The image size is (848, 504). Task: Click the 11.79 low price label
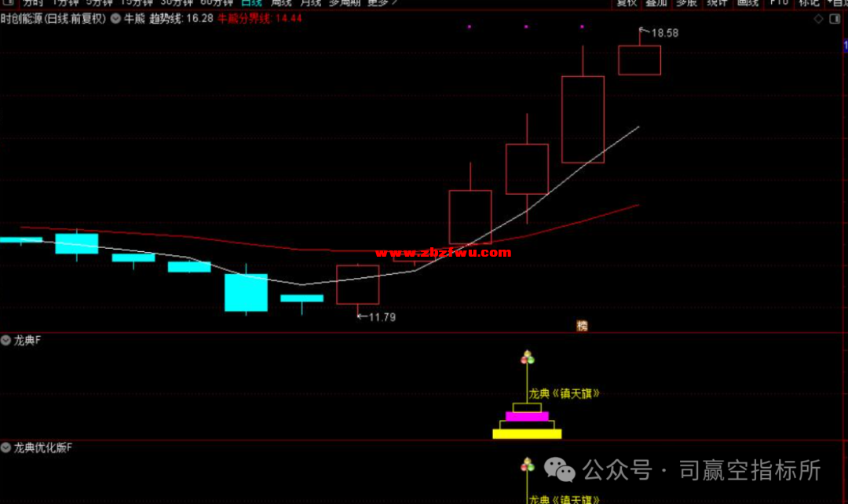pos(382,317)
